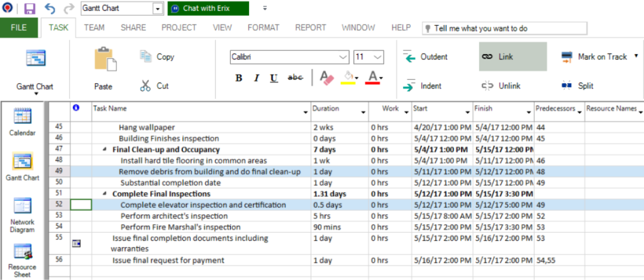644x280 pixels.
Task: Click the 90 mins duration cell
Action: (340, 227)
